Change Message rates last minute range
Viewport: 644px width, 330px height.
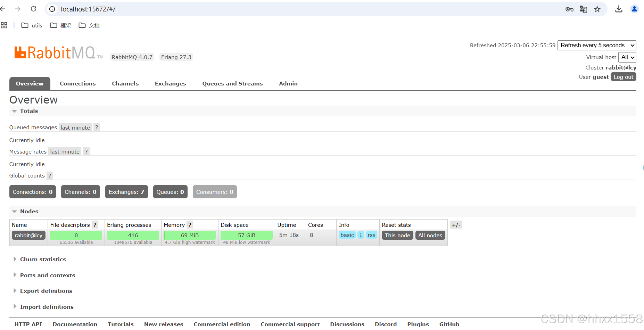click(65, 151)
